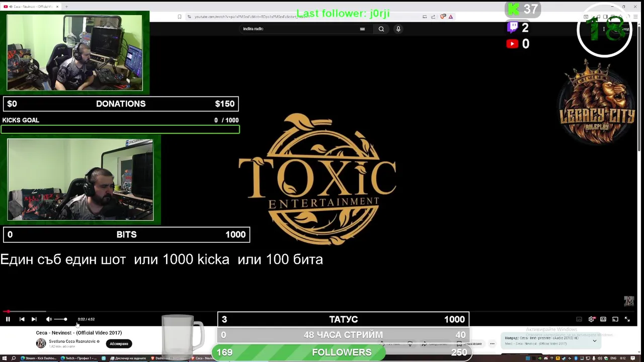Image resolution: width=644 pixels, height=362 pixels.
Task: Click the BITS goal bar
Action: click(x=126, y=235)
